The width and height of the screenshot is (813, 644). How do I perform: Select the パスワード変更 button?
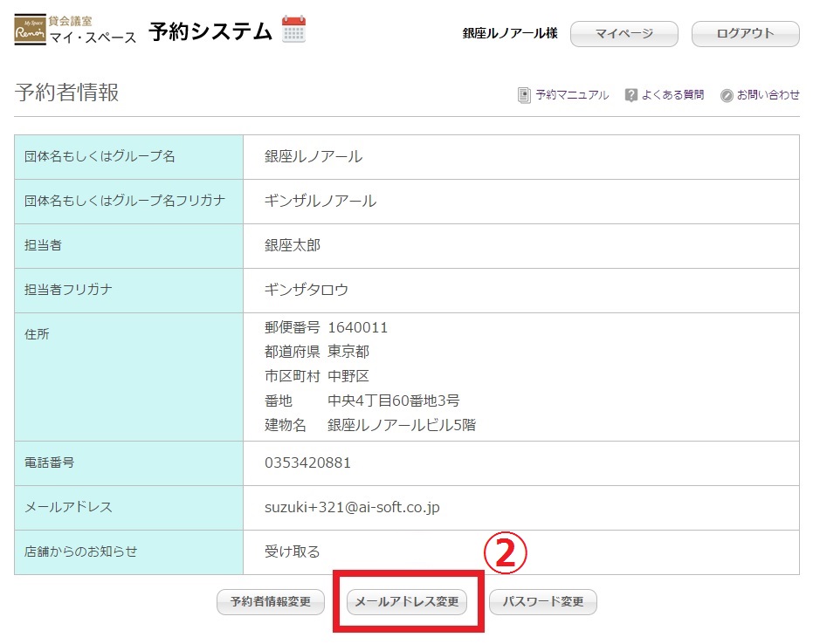[x=542, y=602]
